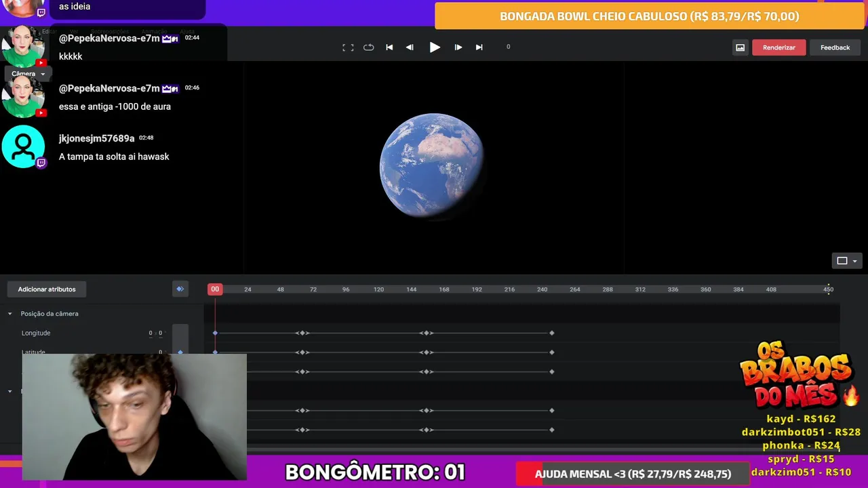868x488 pixels.
Task: Select Longitude keyframe near frame 247
Action: click(552, 333)
